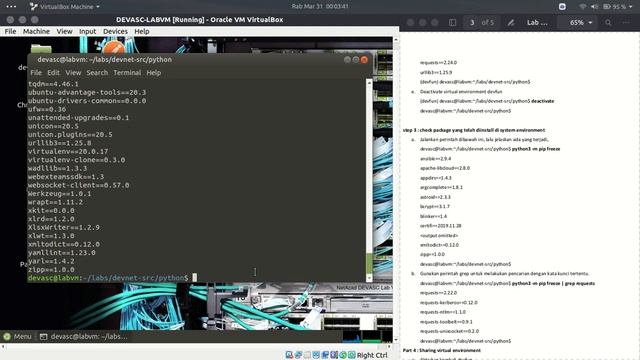The height and width of the screenshot is (360, 640).
Task: Open the terminal window's Search menu
Action: click(97, 73)
